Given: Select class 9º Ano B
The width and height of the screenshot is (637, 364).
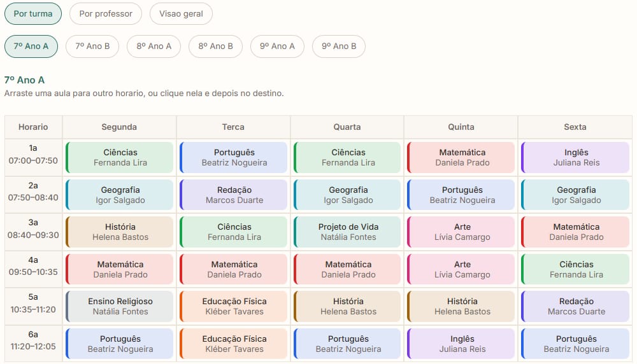Looking at the screenshot, I should point(339,46).
